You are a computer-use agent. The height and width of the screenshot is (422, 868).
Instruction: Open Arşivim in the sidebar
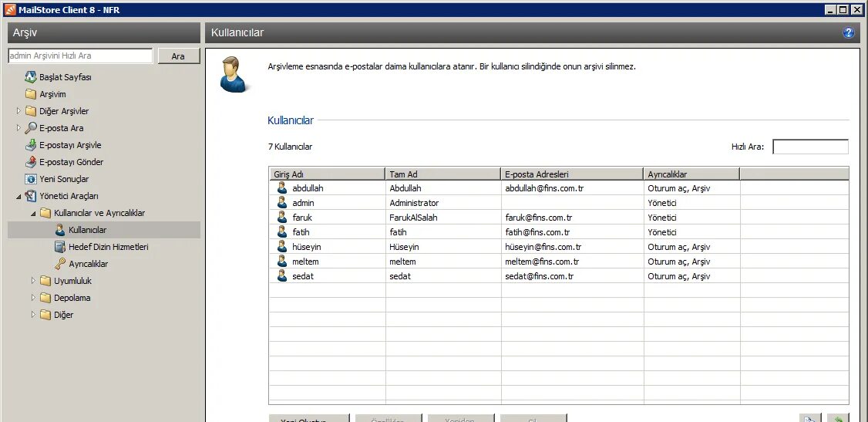[52, 94]
